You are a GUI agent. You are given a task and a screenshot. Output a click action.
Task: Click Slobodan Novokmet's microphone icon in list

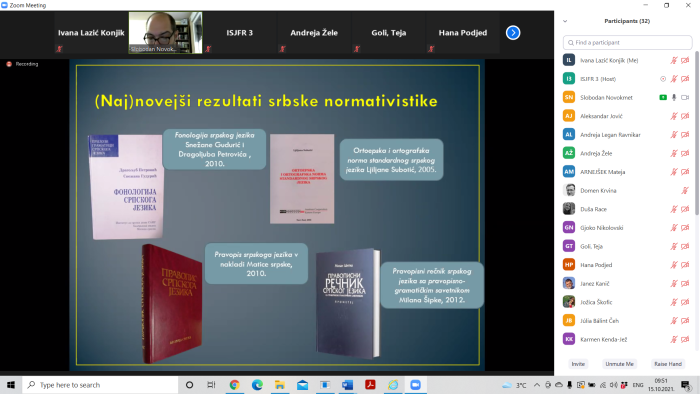[x=674, y=97]
